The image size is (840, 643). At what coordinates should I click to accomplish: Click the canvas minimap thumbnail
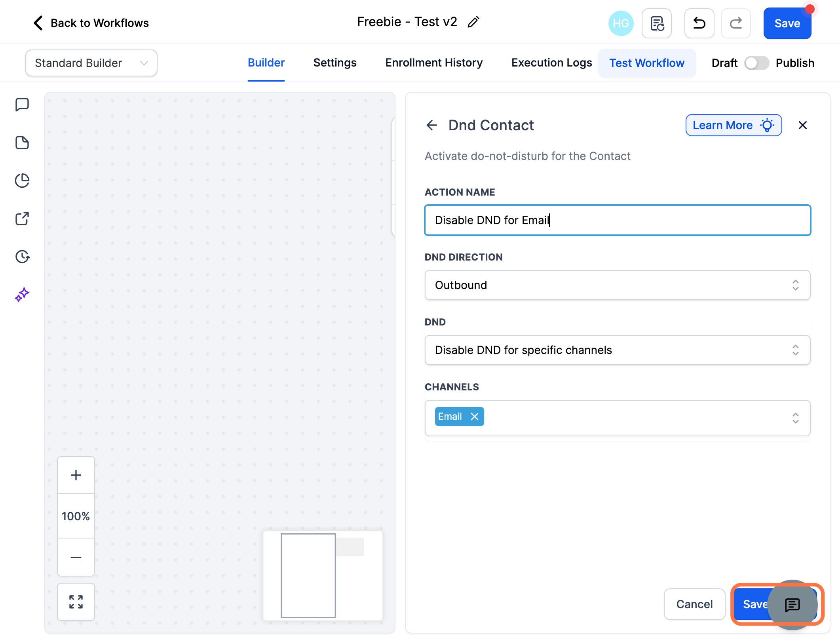(323, 575)
